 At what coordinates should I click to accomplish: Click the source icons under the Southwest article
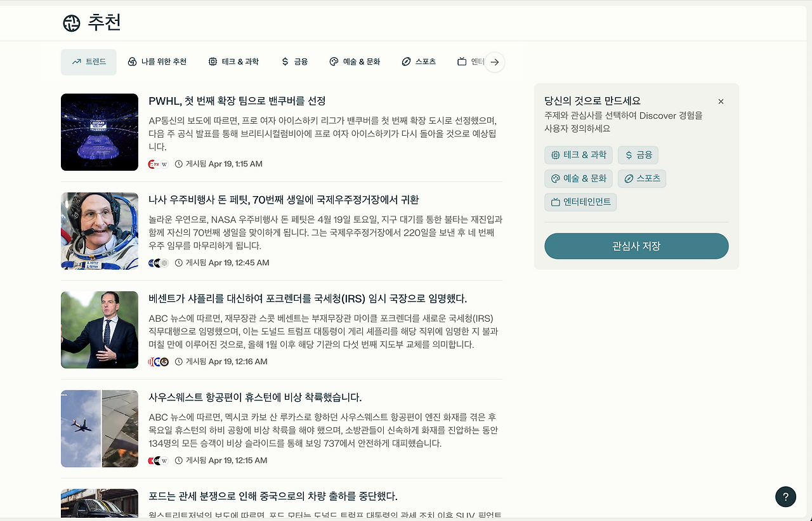pos(158,461)
